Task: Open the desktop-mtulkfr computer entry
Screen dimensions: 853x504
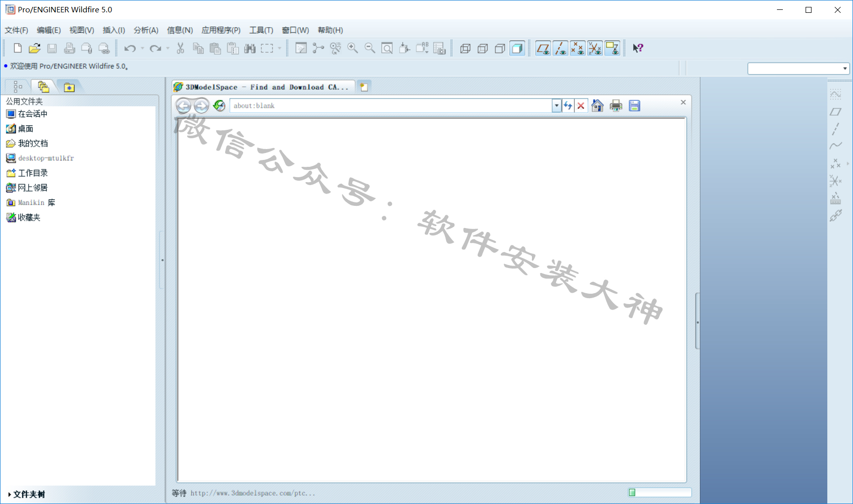Action: click(40, 158)
